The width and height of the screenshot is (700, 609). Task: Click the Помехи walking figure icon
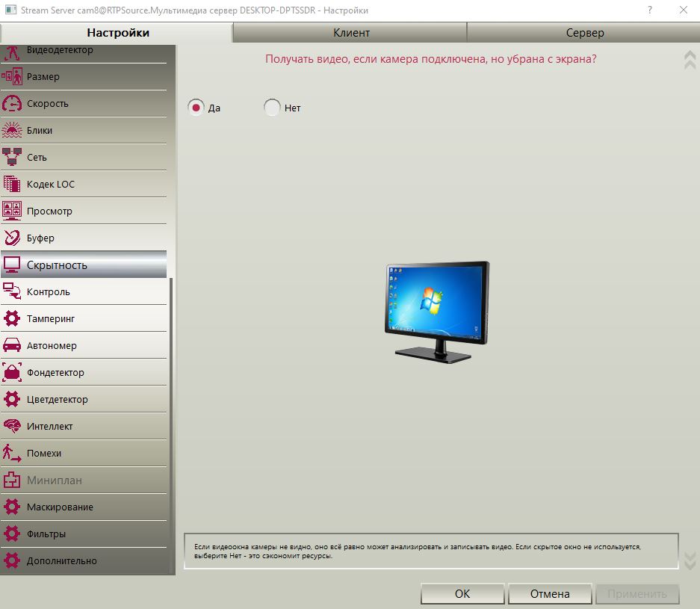(12, 453)
